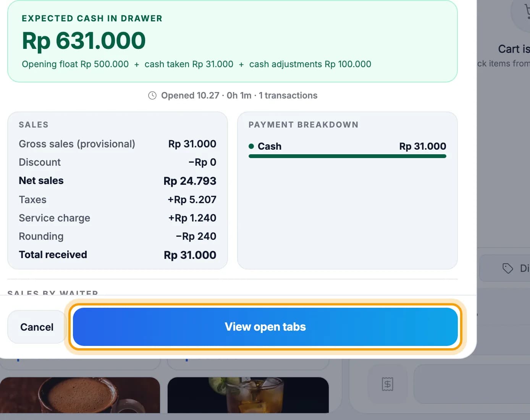Click the Net sales row
The width and height of the screenshot is (530, 420).
(x=118, y=181)
